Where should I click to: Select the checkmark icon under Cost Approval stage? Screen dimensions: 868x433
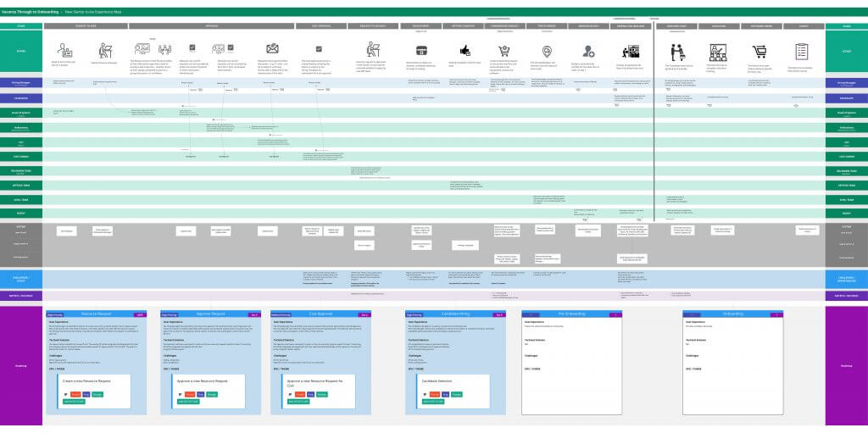319,49
